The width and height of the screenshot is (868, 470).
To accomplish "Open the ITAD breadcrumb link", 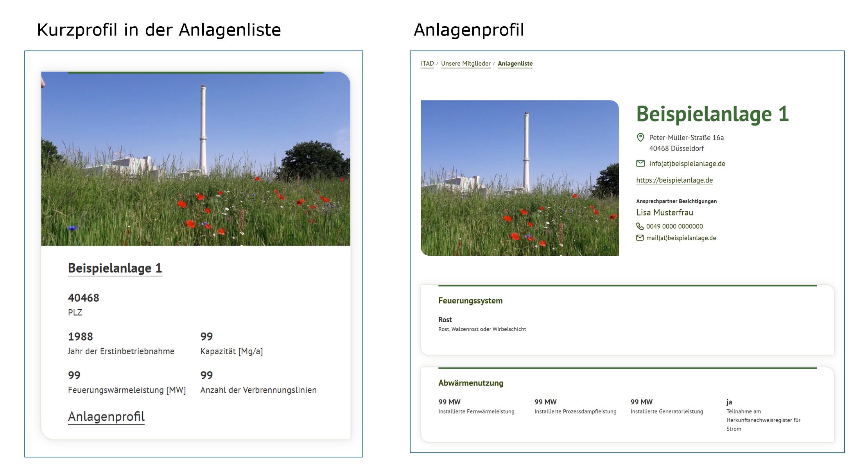I will (x=427, y=63).
